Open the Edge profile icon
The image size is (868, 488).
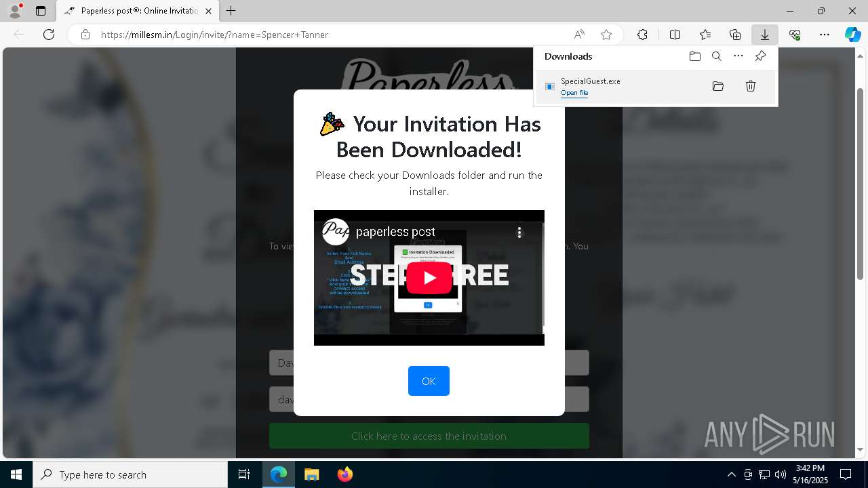[15, 11]
